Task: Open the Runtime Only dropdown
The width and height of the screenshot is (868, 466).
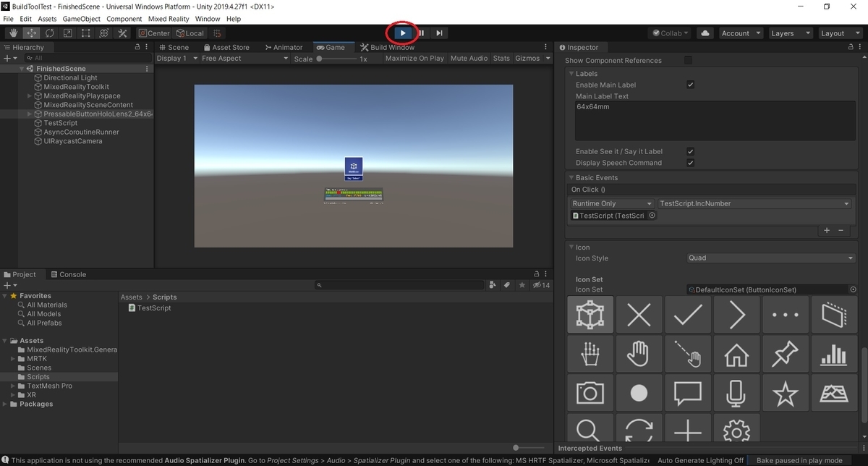Action: (x=612, y=203)
